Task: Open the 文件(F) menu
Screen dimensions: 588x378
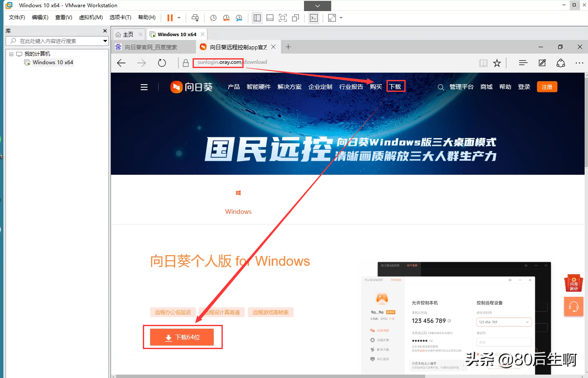Action: [x=17, y=17]
